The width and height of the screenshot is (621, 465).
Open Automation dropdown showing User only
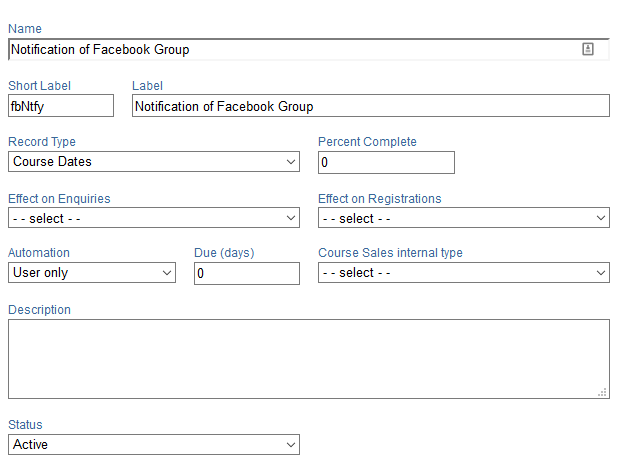click(92, 273)
